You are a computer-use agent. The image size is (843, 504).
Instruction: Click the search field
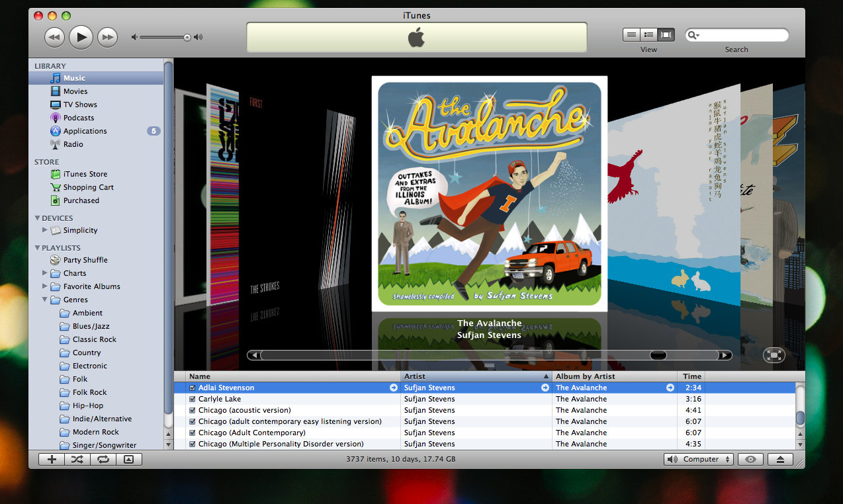tap(736, 35)
